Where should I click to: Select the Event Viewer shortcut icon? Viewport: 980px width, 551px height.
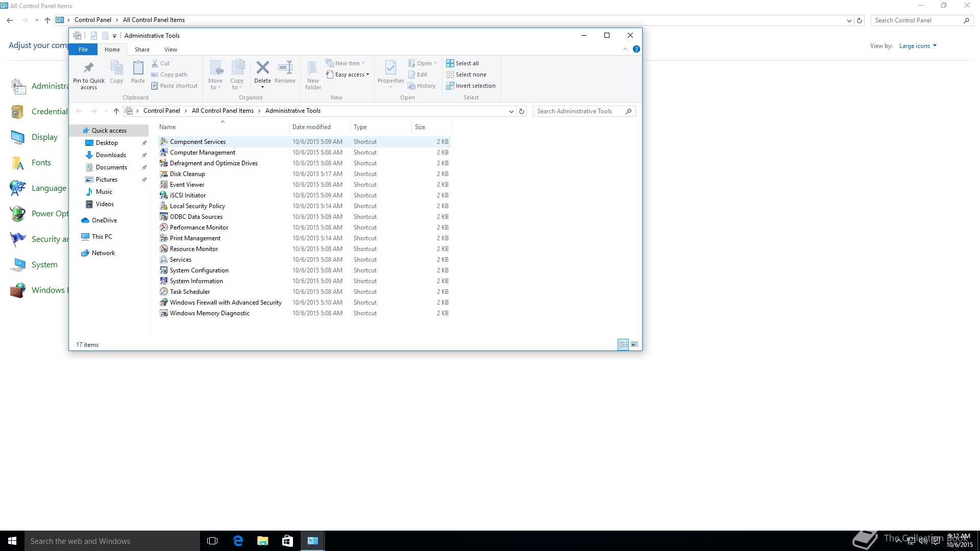tap(163, 185)
